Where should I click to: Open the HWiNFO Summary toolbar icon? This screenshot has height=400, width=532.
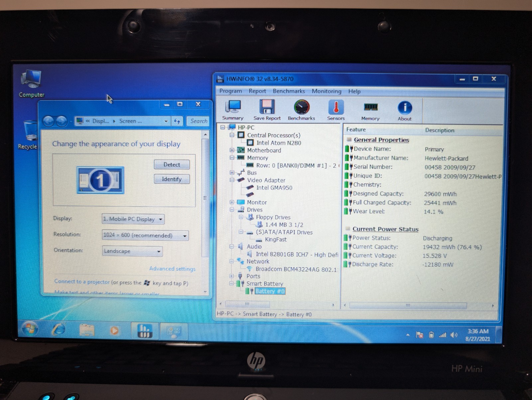click(233, 110)
